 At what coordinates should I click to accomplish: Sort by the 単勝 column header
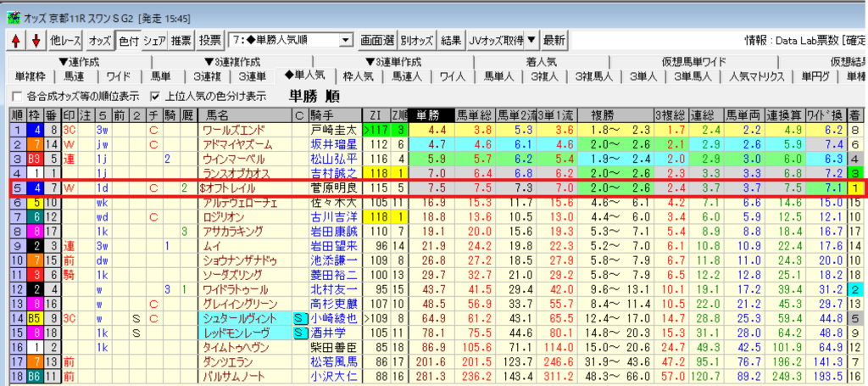click(x=429, y=115)
